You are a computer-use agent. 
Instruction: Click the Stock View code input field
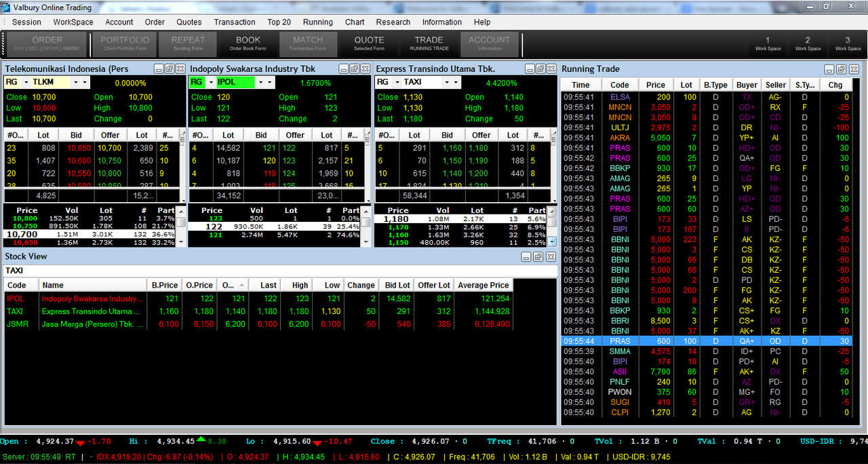pos(279,271)
